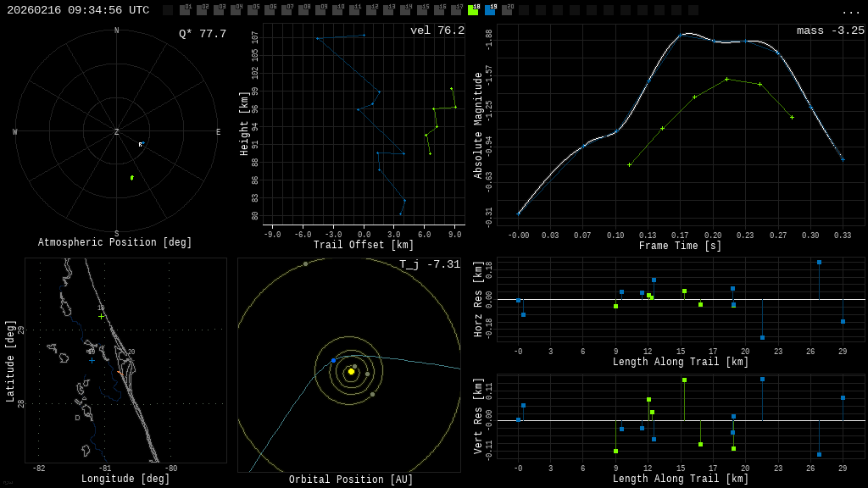
Task: Select the yellow Sun in orbital plot
Action: 351,371
